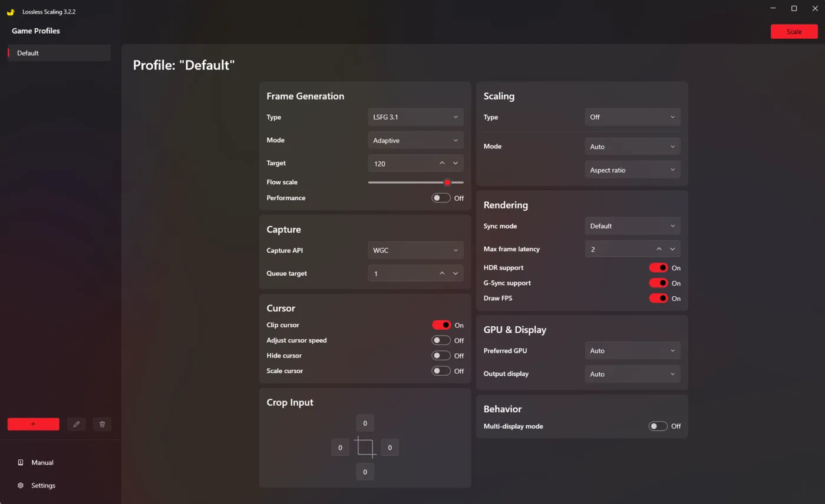Turn off HDR support toggle

click(x=658, y=268)
